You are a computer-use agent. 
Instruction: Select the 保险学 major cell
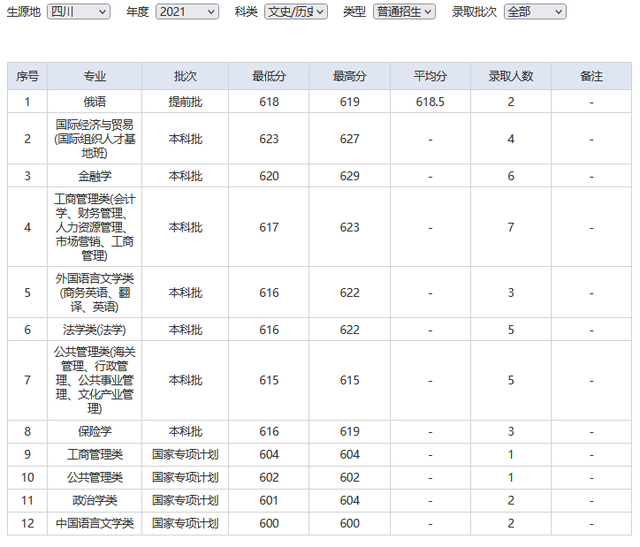click(x=95, y=431)
